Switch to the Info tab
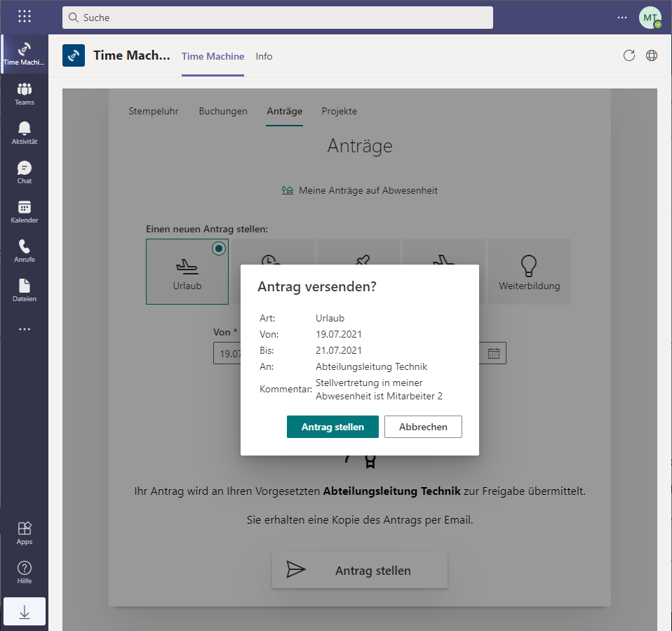Image resolution: width=672 pixels, height=631 pixels. (x=264, y=56)
